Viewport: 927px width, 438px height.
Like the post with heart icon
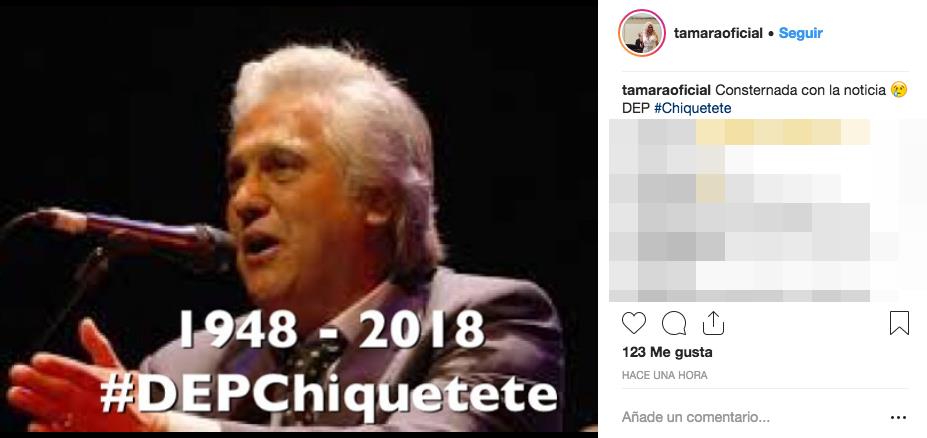coord(634,323)
